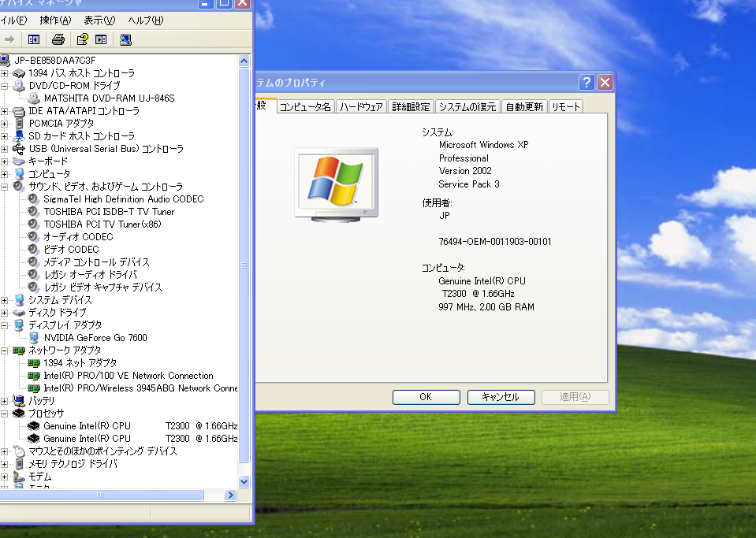Click the Windows XP logo monitor image
Viewport: 756px width, 538px height.
[337, 185]
